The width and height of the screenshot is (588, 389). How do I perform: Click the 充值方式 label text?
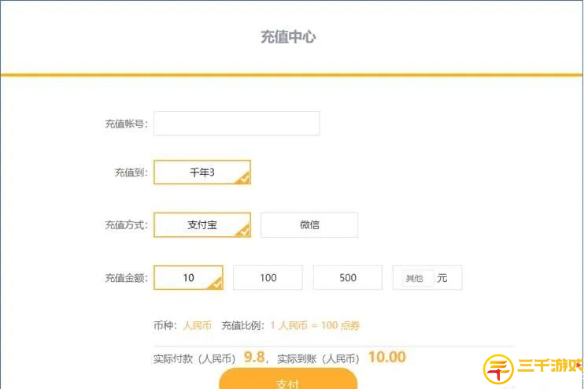(127, 225)
